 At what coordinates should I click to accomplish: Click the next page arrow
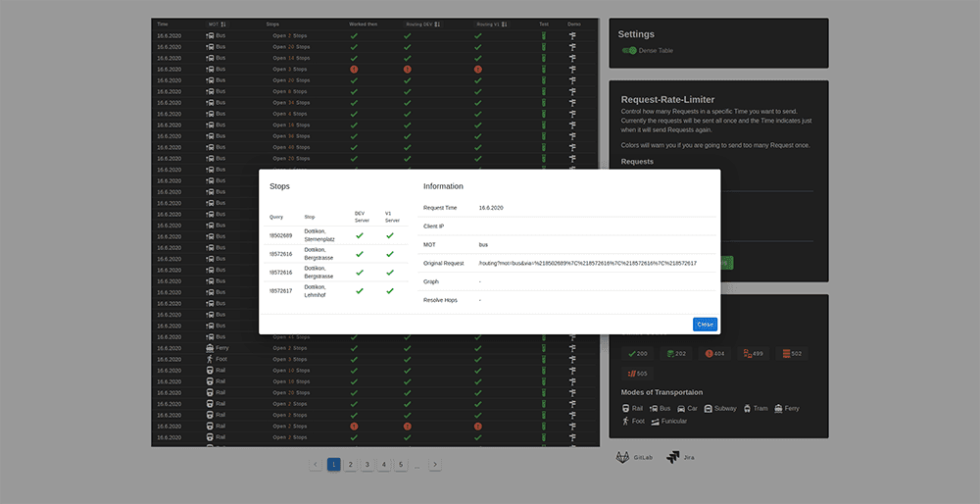pyautogui.click(x=435, y=465)
